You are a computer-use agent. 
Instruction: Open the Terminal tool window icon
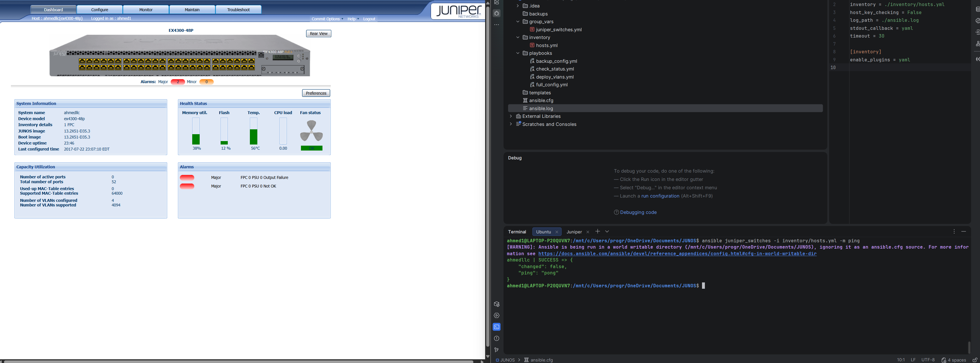[x=497, y=327]
